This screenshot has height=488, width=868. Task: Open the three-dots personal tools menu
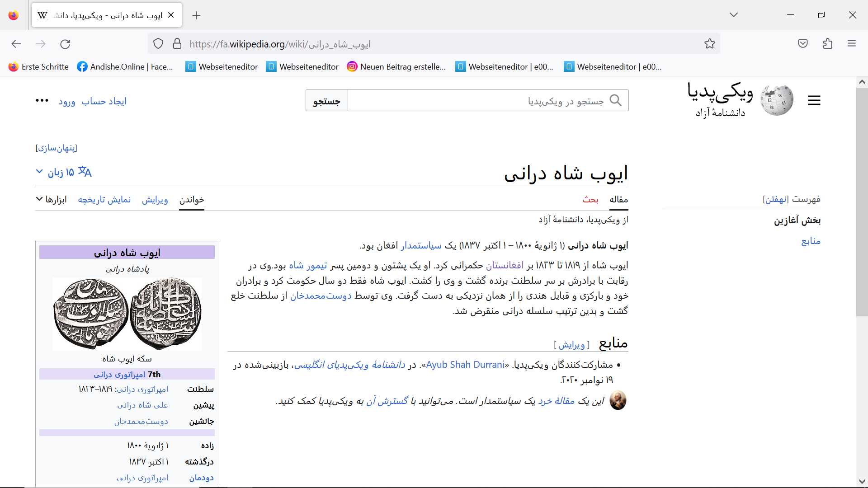click(42, 101)
